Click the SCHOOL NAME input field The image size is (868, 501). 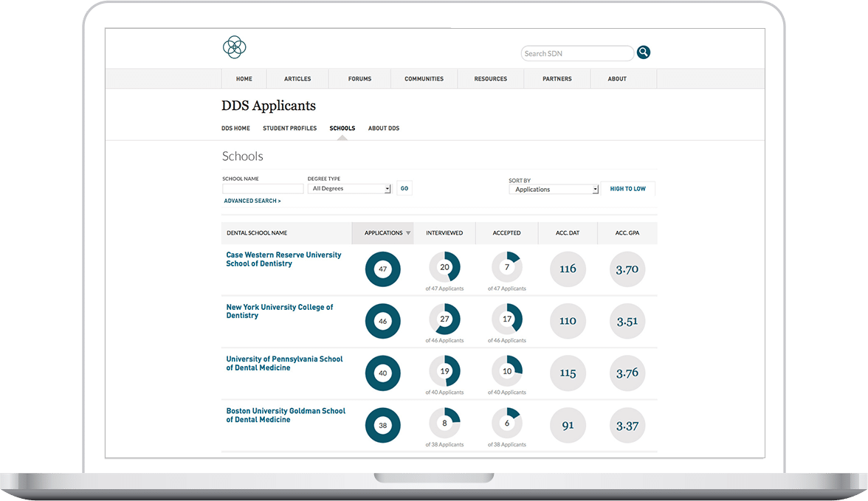(262, 188)
